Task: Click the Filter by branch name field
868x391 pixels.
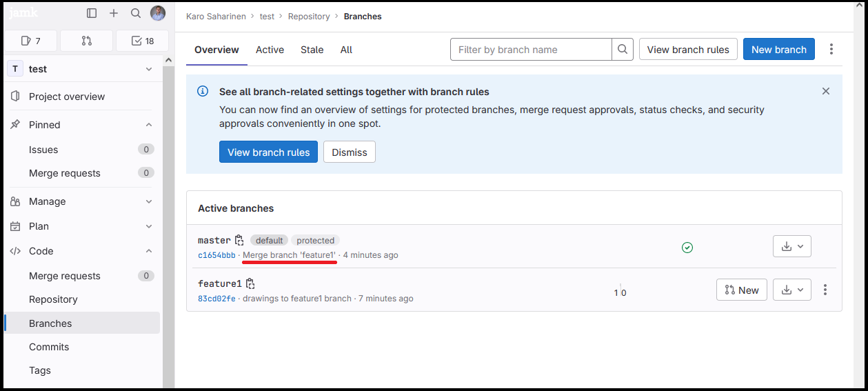Action: pyautogui.click(x=531, y=50)
